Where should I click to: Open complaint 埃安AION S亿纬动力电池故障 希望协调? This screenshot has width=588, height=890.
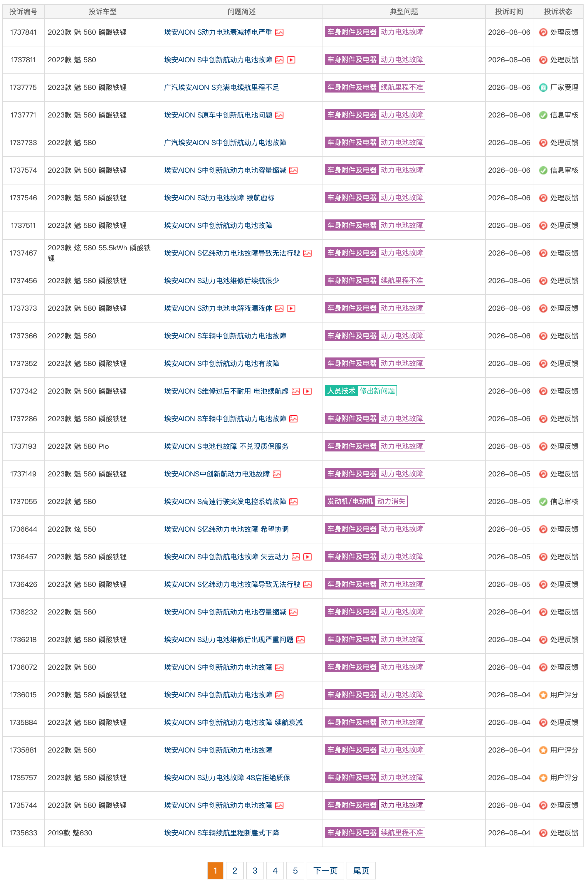pyautogui.click(x=226, y=529)
